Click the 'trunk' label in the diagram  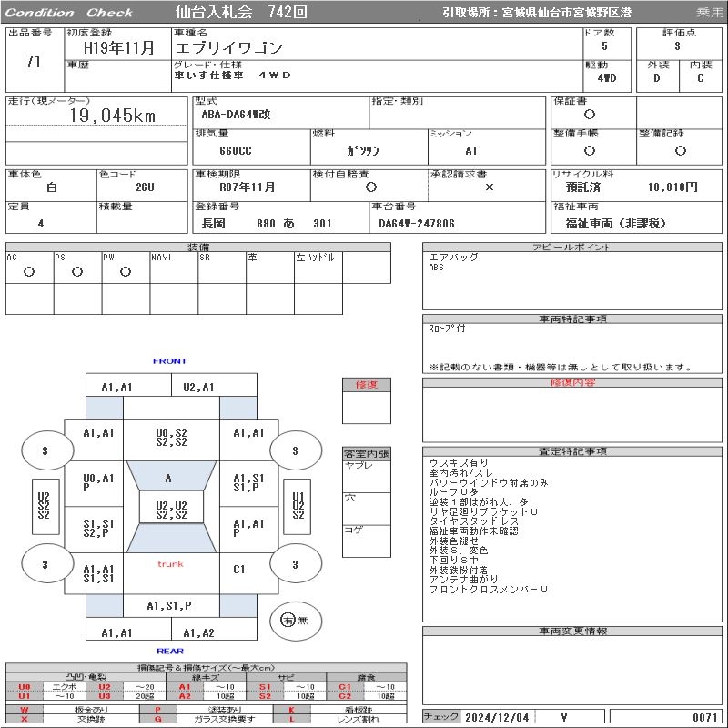tap(170, 564)
